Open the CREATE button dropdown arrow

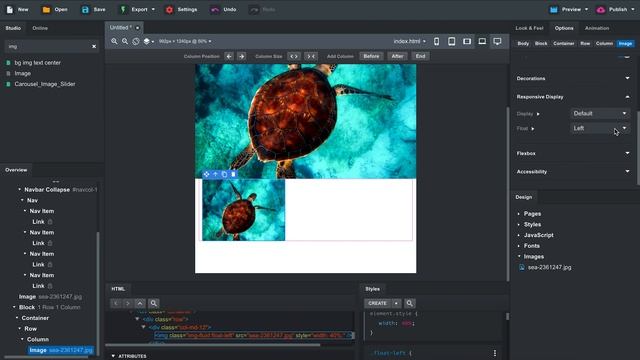[396, 303]
